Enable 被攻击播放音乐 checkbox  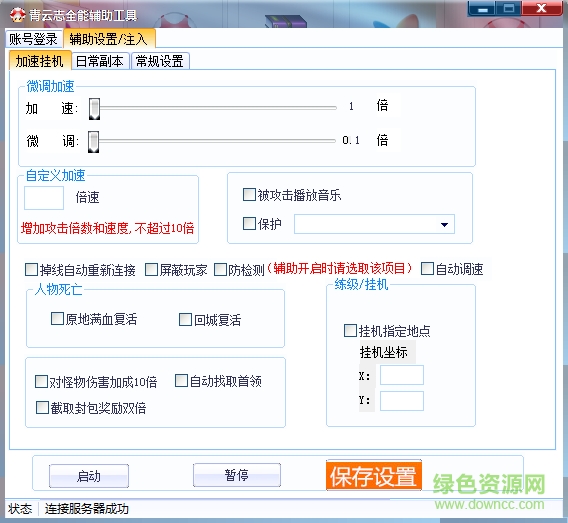(x=249, y=194)
